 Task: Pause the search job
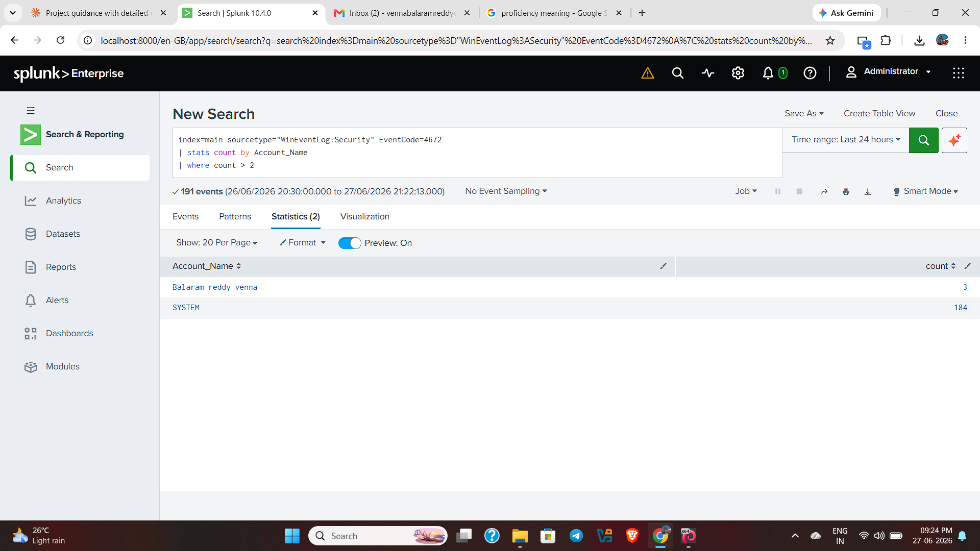pyautogui.click(x=778, y=191)
